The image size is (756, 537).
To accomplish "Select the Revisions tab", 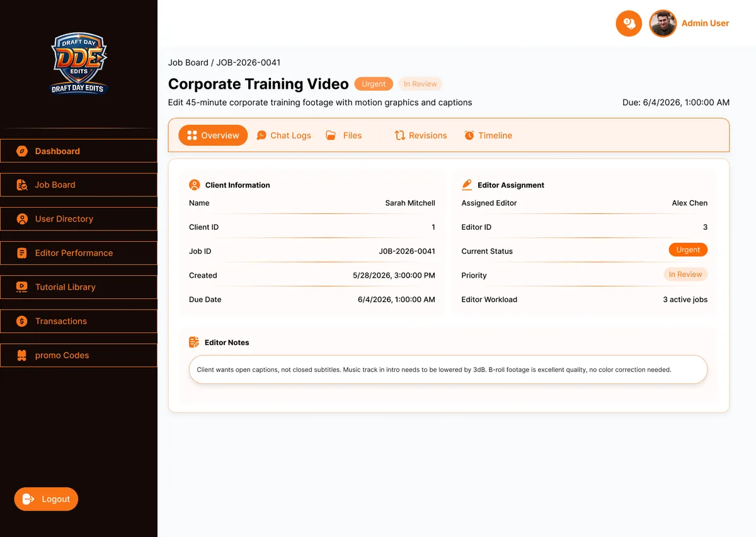I will tap(421, 135).
